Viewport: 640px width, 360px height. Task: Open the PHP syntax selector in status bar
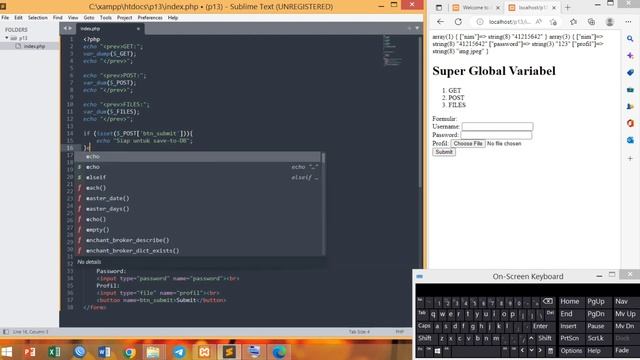(x=400, y=332)
